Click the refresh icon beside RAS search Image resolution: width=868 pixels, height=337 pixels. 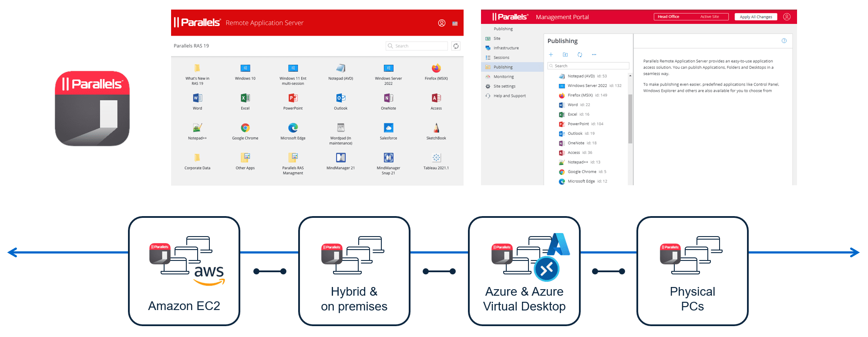click(456, 46)
